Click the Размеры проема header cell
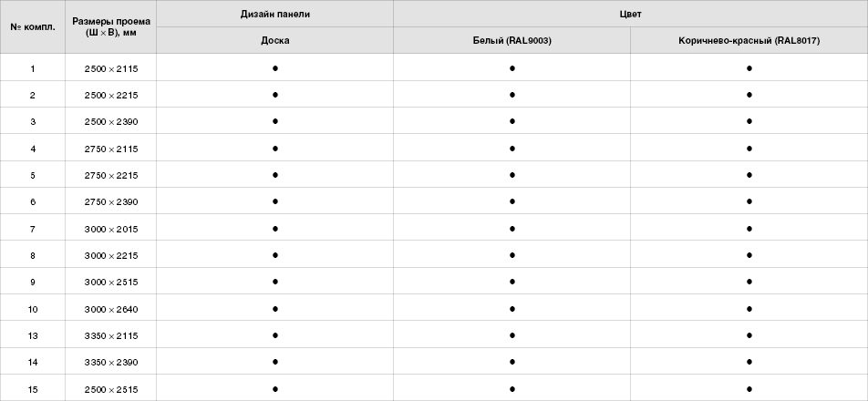The height and width of the screenshot is (401, 868). coord(110,26)
